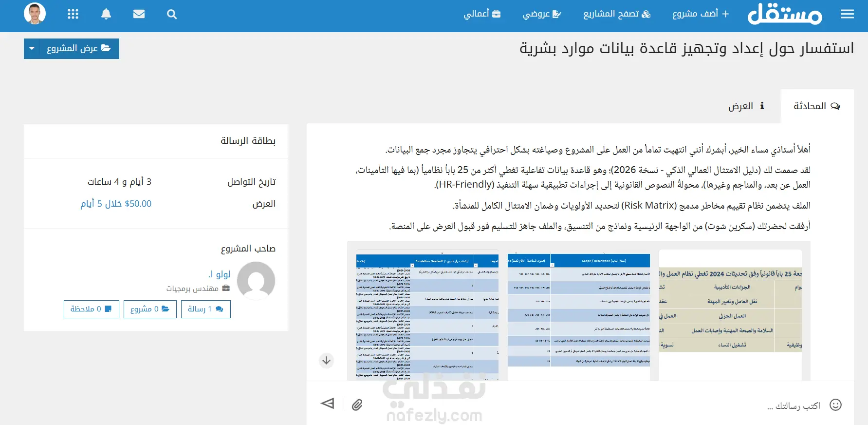Click the 0 ملاحظة button
The height and width of the screenshot is (425, 868).
click(x=92, y=309)
